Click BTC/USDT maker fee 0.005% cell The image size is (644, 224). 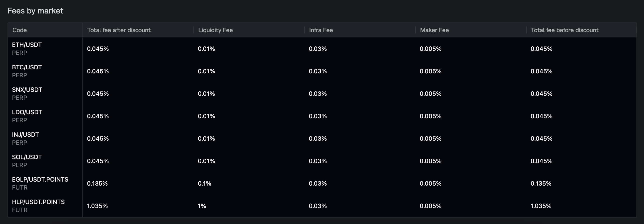click(430, 71)
